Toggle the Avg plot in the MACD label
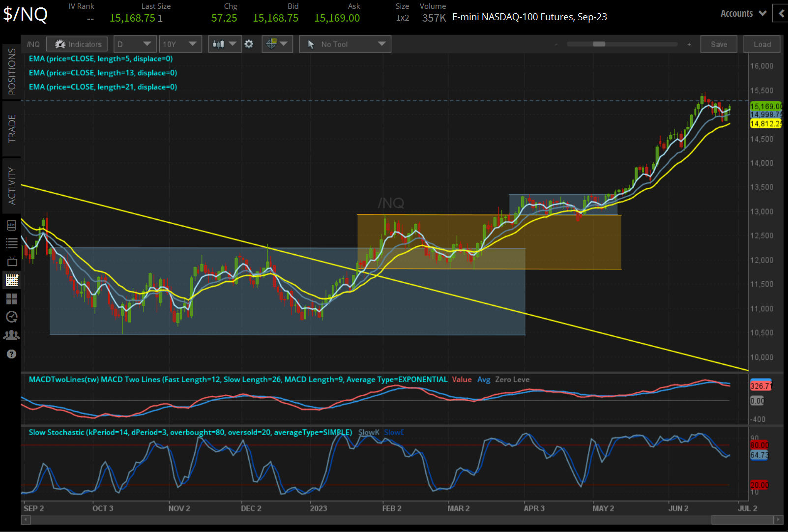The height and width of the screenshot is (532, 788). click(x=484, y=380)
